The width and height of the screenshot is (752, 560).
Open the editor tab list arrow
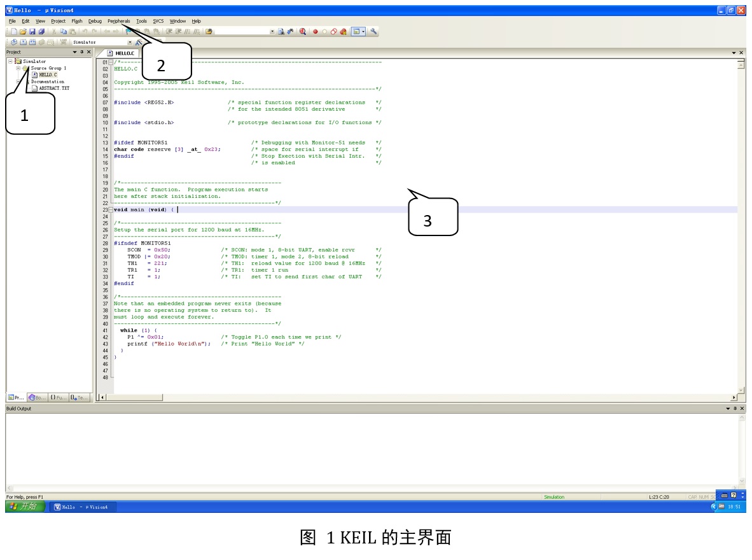734,53
